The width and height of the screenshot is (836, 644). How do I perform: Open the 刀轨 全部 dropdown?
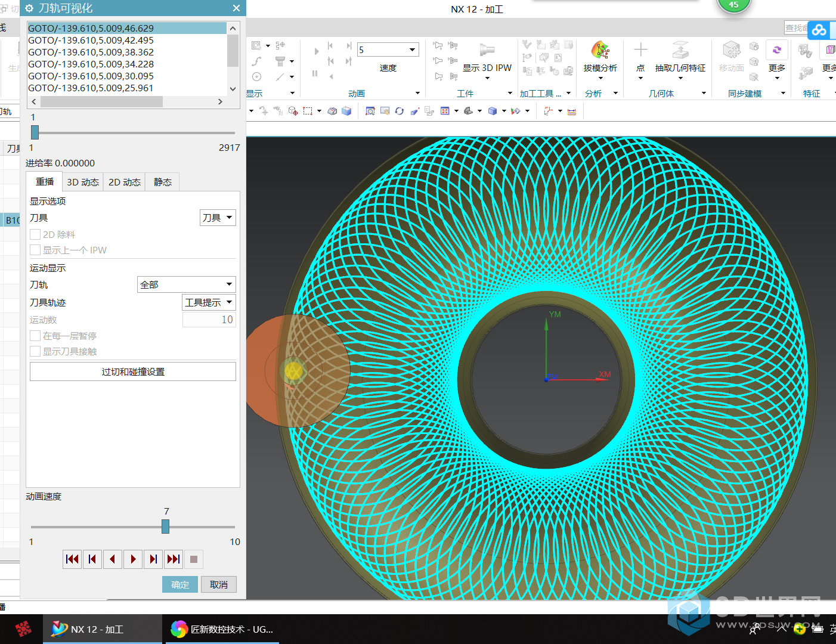tap(187, 284)
